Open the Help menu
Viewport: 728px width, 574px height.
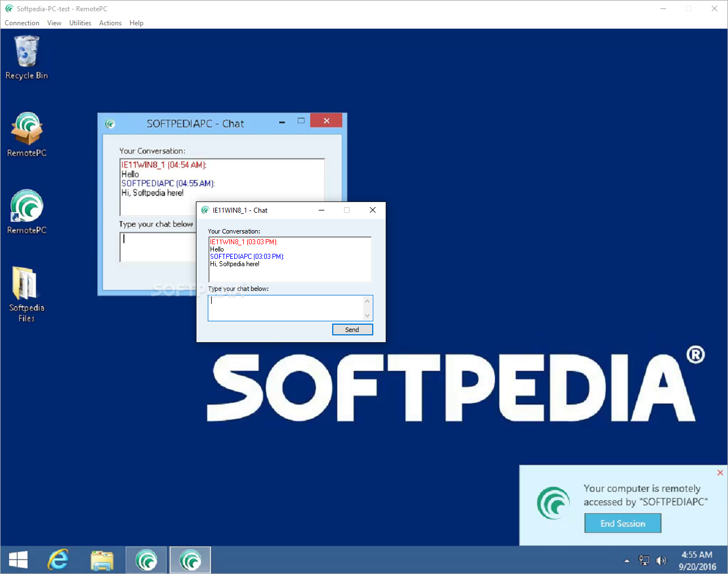point(136,23)
